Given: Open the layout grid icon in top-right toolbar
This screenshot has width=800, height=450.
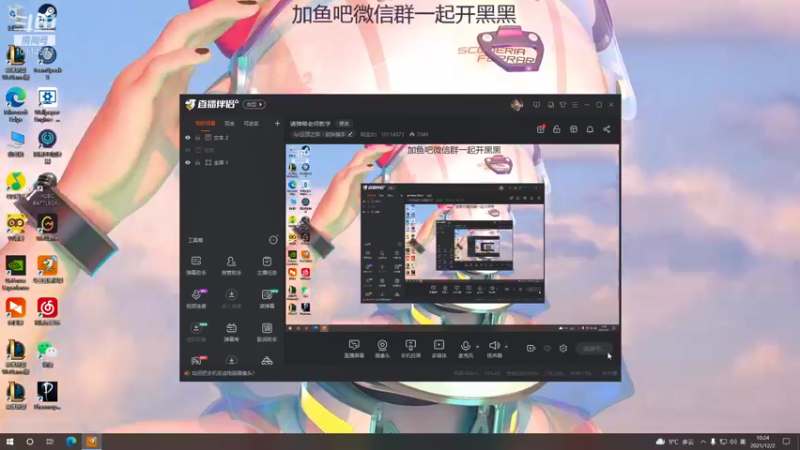Looking at the screenshot, I should (573, 129).
